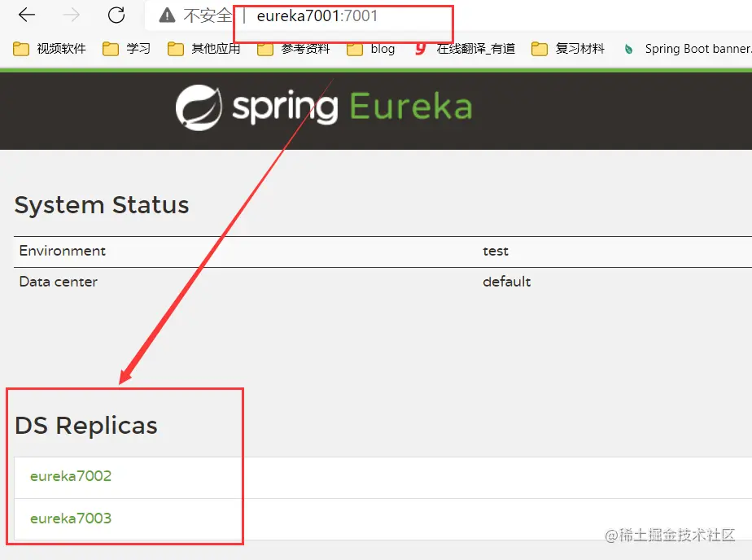Open the 复习材料 bookmark folder
This screenshot has height=560, width=752.
coord(568,48)
